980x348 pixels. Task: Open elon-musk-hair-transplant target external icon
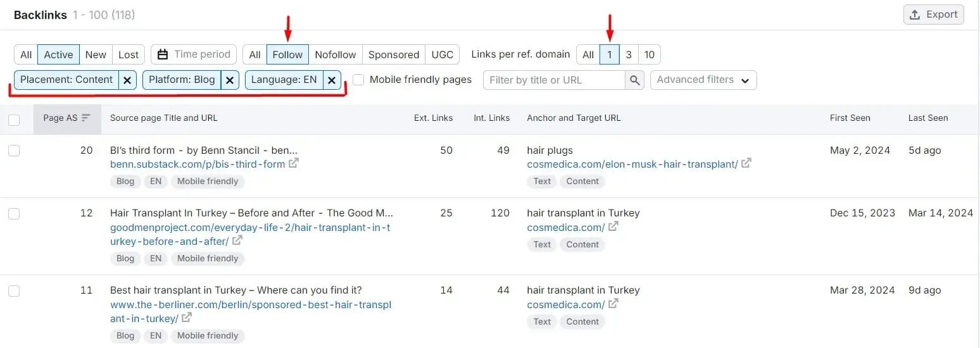pyautogui.click(x=746, y=163)
